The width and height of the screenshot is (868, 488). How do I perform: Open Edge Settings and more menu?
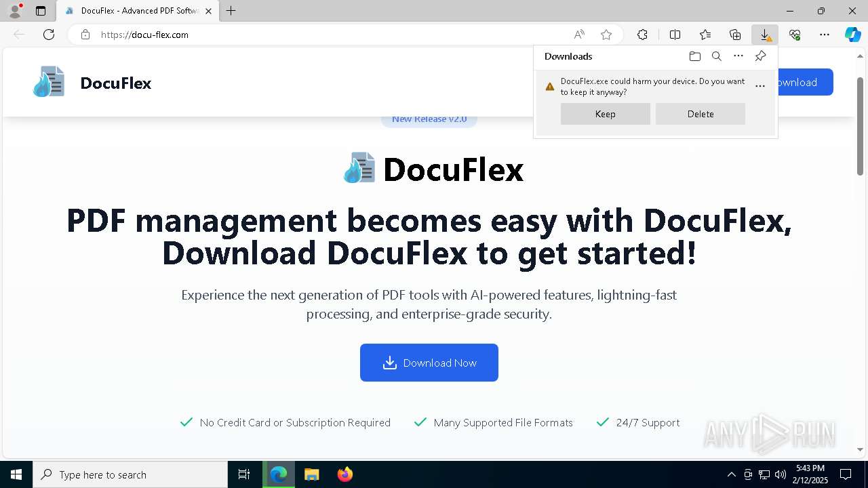click(825, 35)
